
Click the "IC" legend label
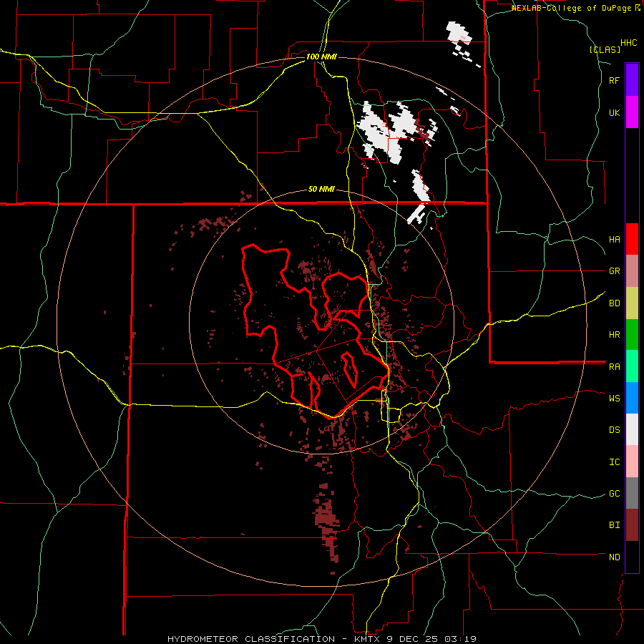614,462
